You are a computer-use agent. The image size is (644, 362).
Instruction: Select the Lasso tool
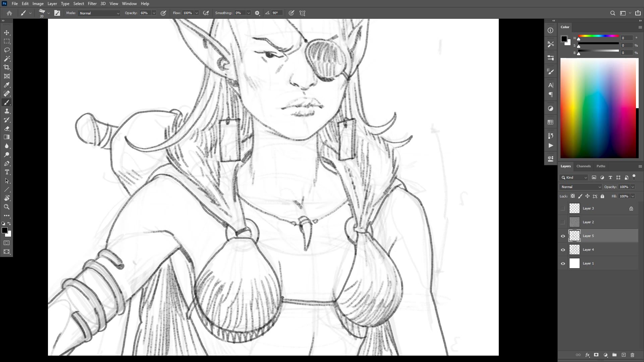point(7,50)
